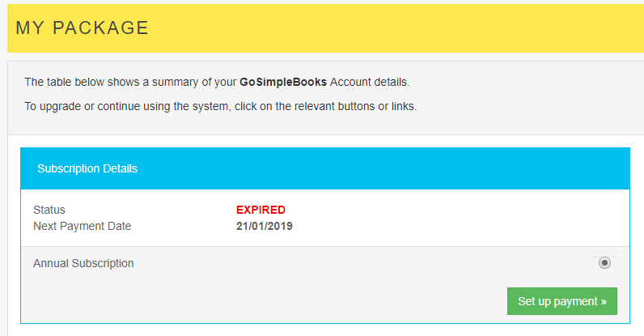Click the blue header bar's empty right side
The image size is (644, 336).
pyautogui.click(x=445, y=168)
